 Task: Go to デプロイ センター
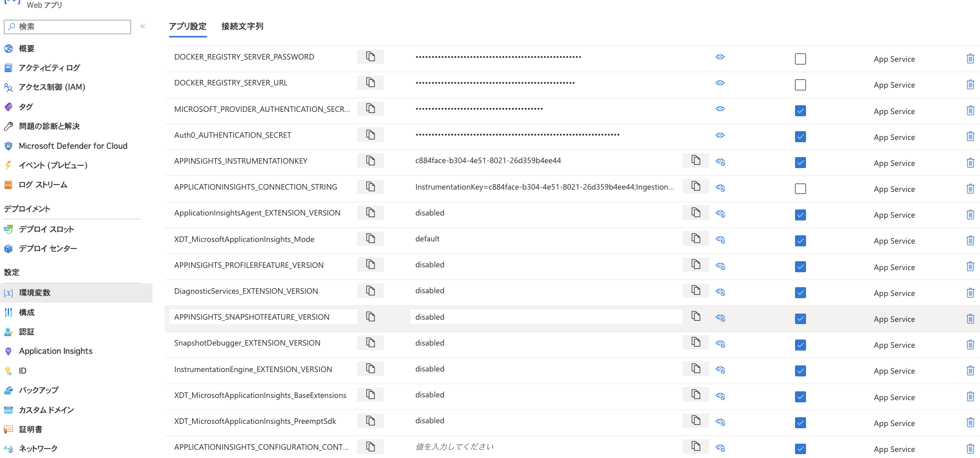coord(48,249)
